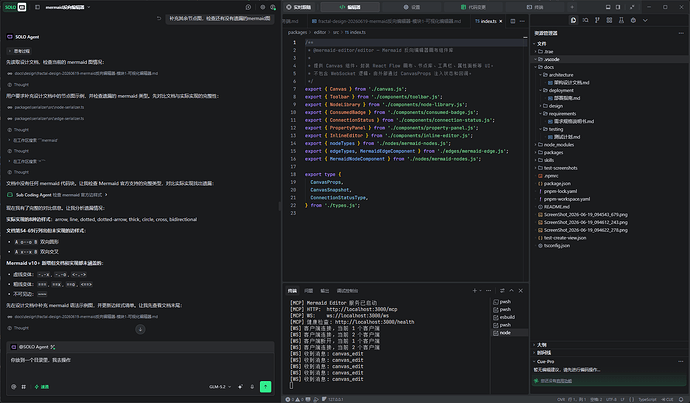
Task: Send the message with green arrow button
Action: [x=265, y=387]
